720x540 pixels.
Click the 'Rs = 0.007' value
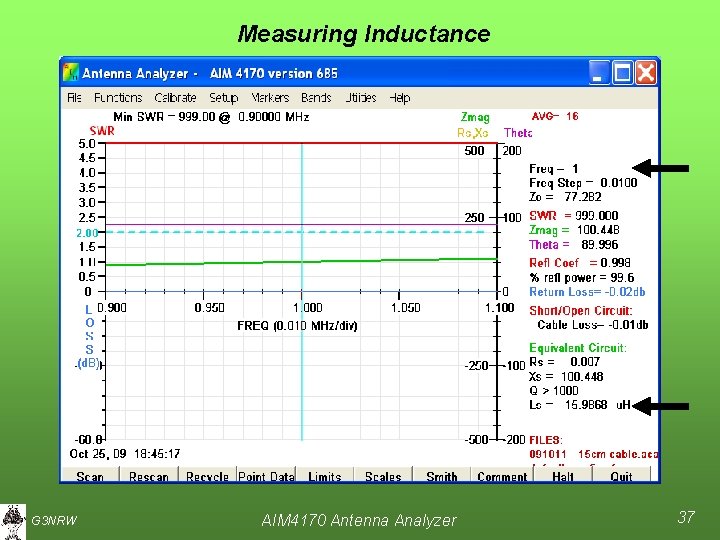pos(564,362)
